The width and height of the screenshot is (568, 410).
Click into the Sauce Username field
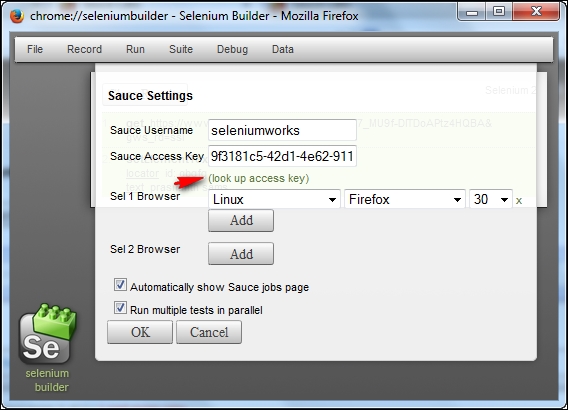point(282,130)
